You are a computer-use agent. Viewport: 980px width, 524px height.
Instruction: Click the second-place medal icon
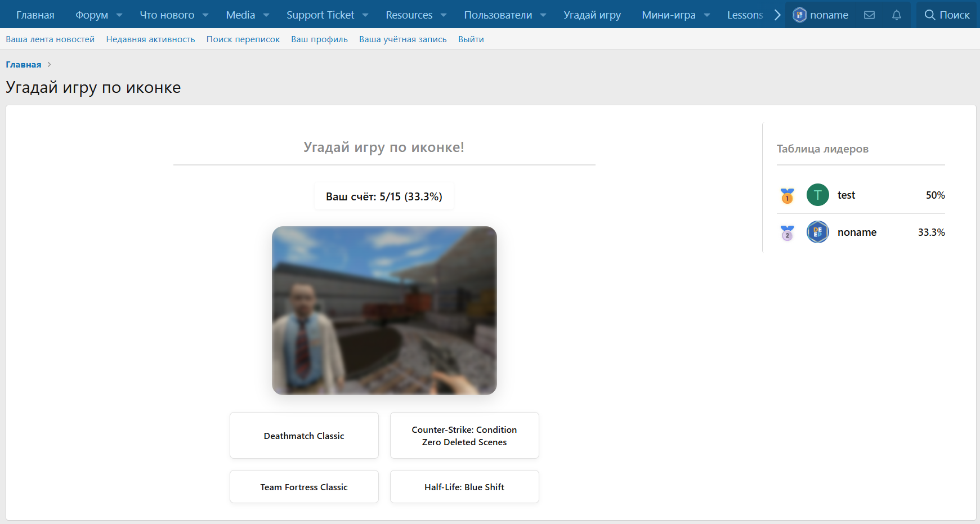[x=787, y=232]
